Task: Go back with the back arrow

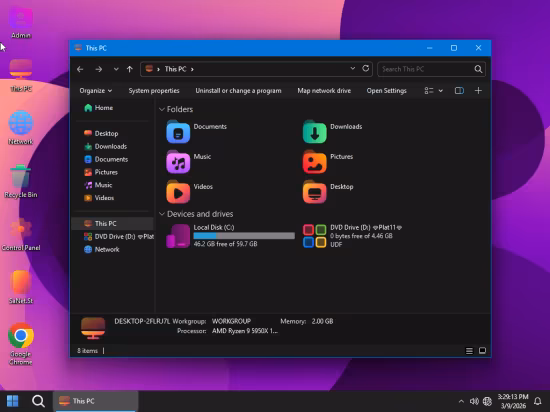Action: 80,69
